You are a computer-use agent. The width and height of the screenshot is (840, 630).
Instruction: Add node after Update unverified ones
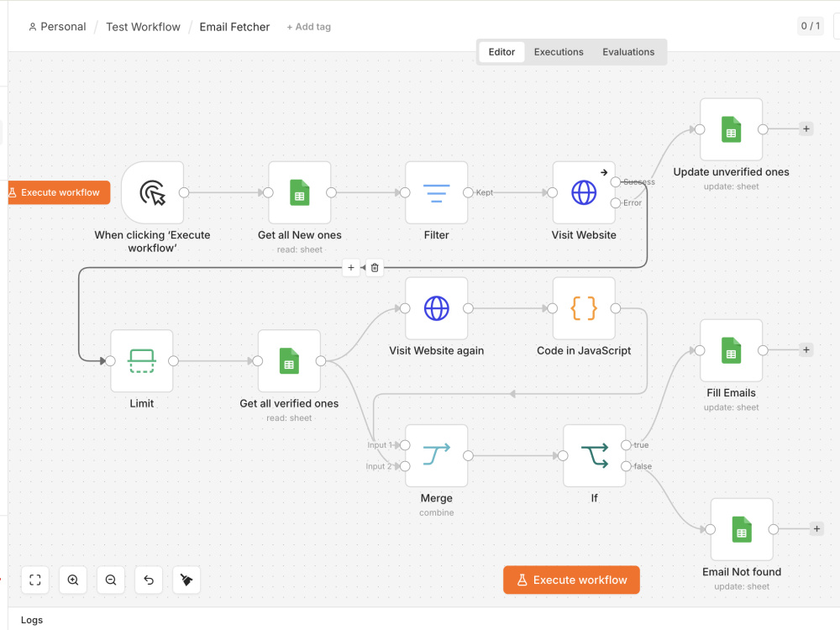[806, 129]
